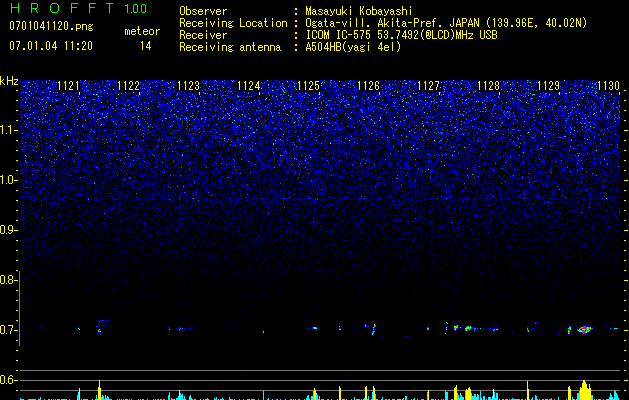
Task: Select the antenna value A504HB(yagi 4el)
Action: (353, 47)
